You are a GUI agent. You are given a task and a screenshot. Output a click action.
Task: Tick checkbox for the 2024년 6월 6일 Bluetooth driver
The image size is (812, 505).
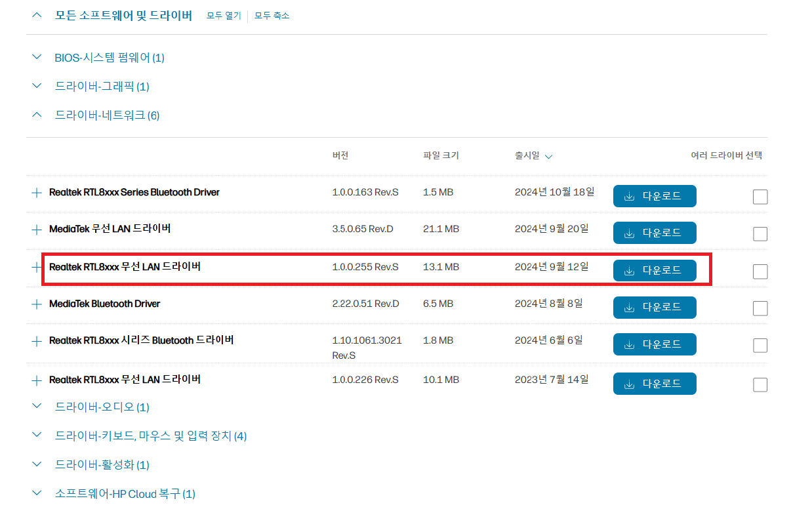pos(760,346)
